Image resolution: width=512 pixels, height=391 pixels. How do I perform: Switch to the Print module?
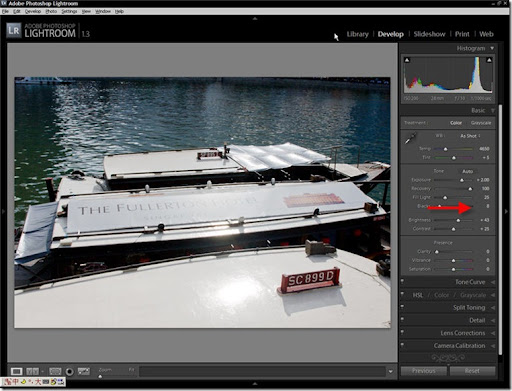pos(462,34)
